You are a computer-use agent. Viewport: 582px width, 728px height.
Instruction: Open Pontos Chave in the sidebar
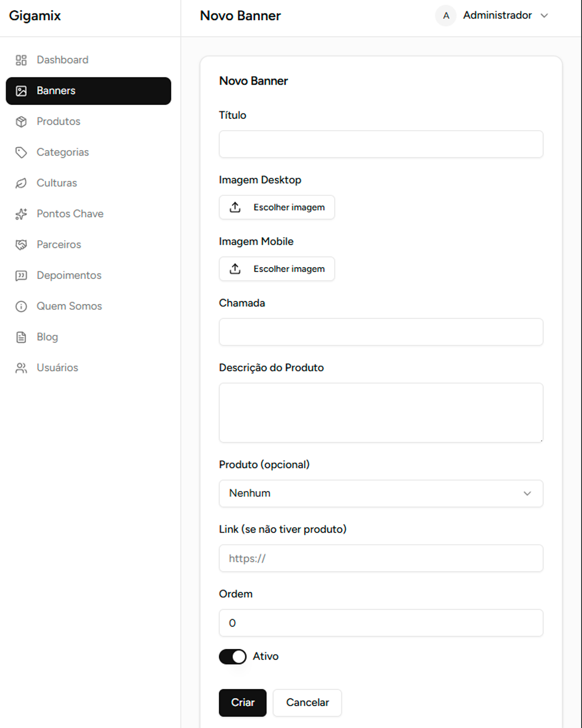point(89,214)
